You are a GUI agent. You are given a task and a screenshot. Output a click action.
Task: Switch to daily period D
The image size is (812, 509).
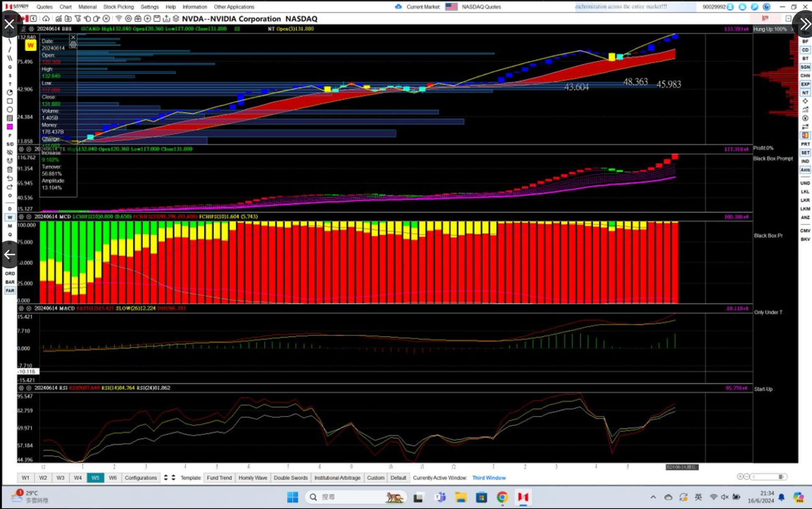(x=10, y=209)
